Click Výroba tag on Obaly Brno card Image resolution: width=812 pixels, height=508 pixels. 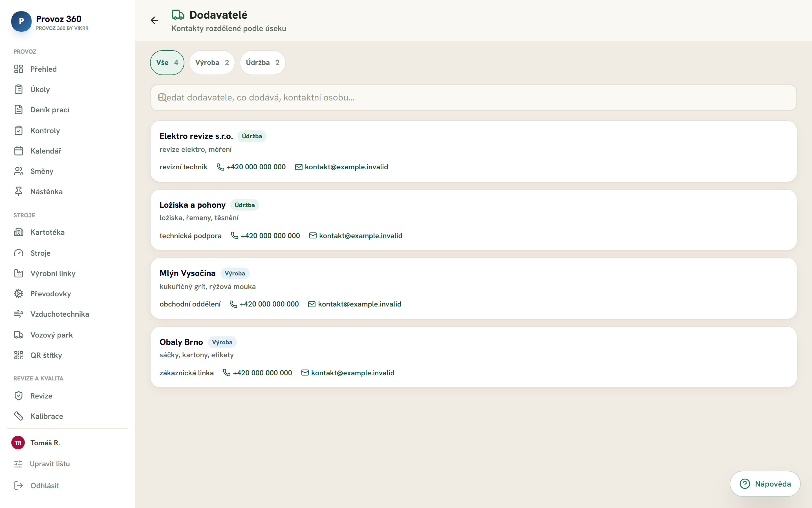222,342
